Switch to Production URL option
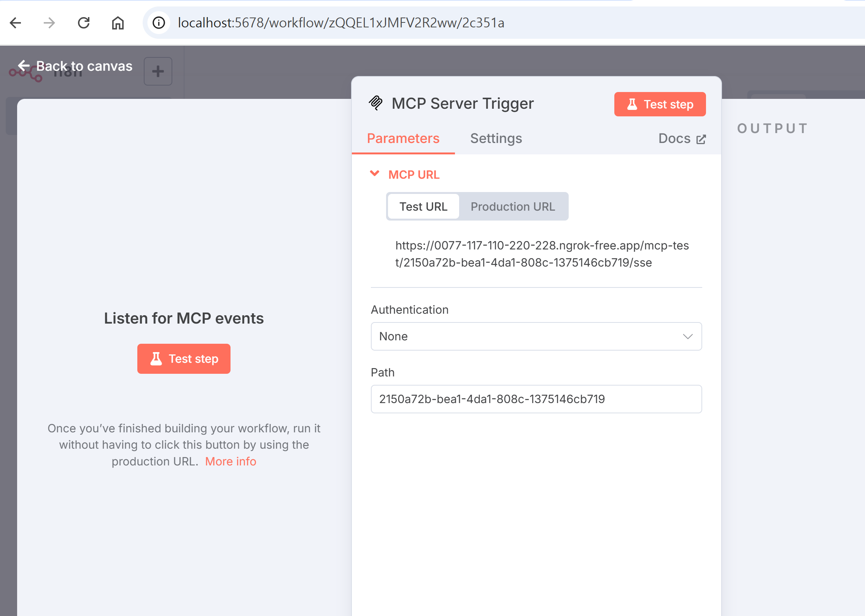Image resolution: width=865 pixels, height=616 pixels. click(513, 206)
